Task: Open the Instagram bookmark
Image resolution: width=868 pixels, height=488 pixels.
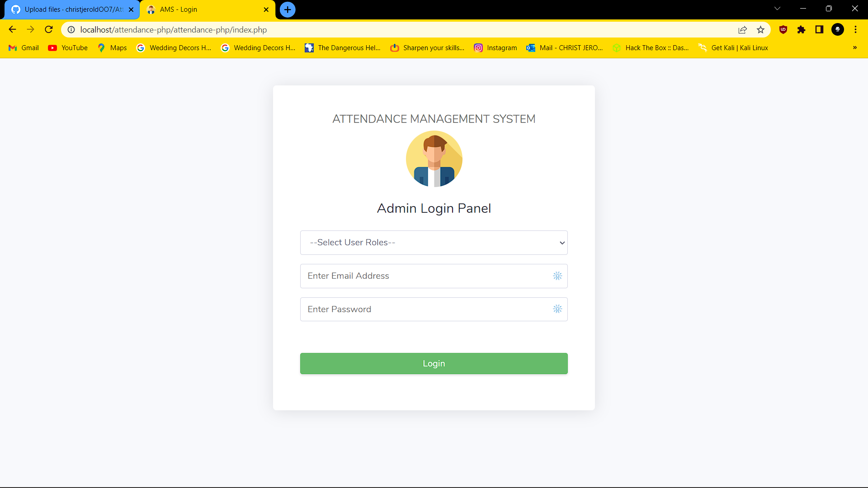Action: 495,47
